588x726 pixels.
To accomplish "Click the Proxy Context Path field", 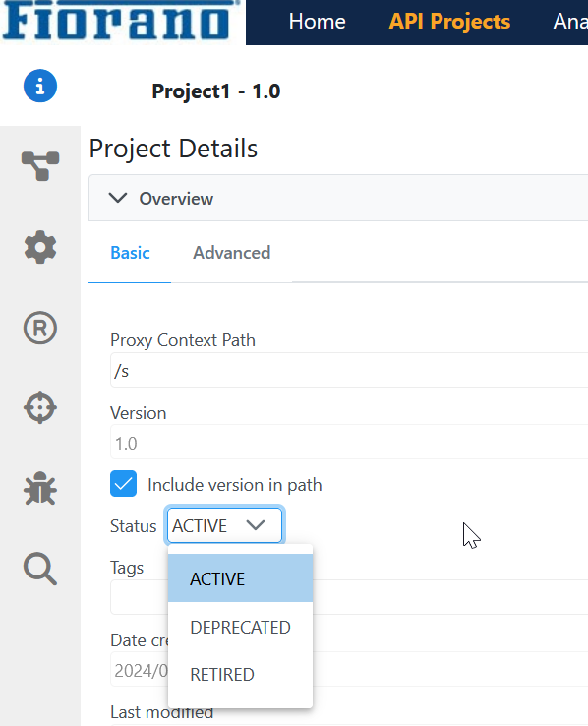I will point(349,370).
